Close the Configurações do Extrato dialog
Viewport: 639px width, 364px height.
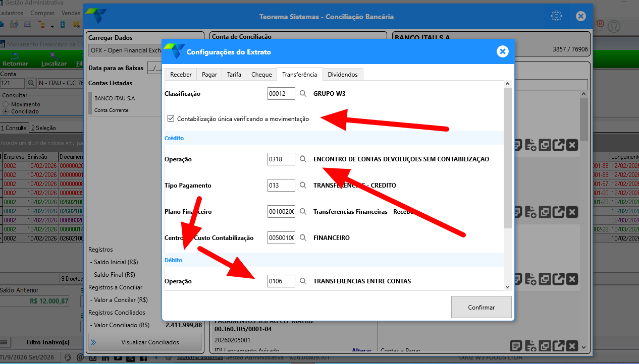[x=502, y=51]
